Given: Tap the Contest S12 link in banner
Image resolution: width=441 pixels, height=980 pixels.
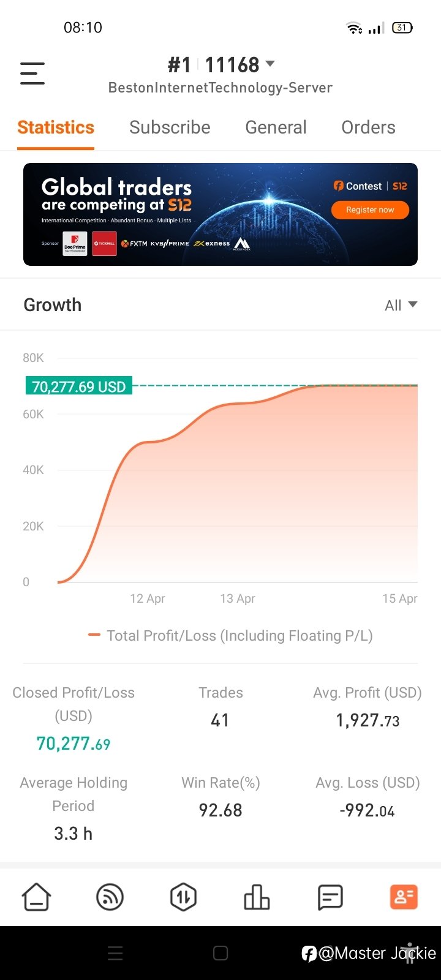Looking at the screenshot, I should tap(370, 186).
